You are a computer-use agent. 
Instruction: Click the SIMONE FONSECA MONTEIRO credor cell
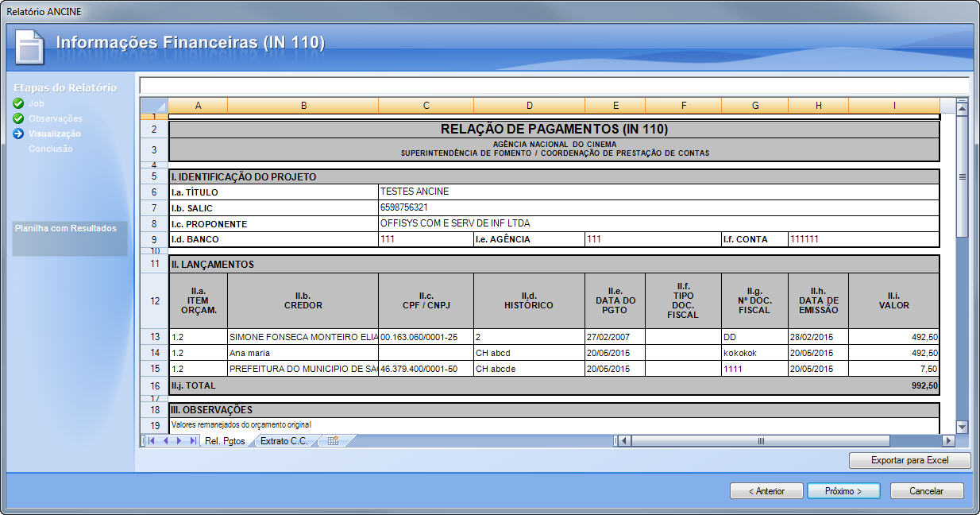pos(303,337)
